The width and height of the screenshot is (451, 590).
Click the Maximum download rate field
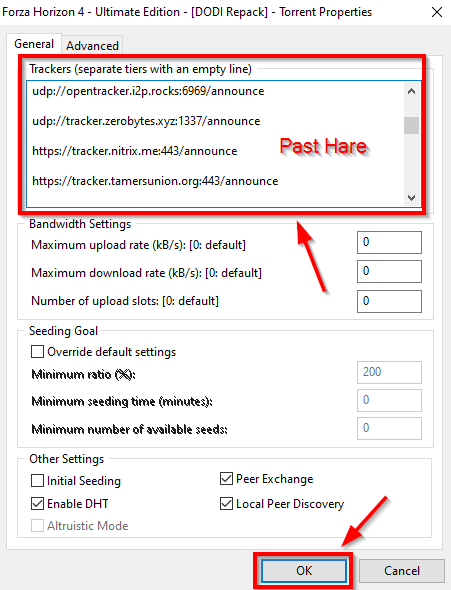[389, 271]
